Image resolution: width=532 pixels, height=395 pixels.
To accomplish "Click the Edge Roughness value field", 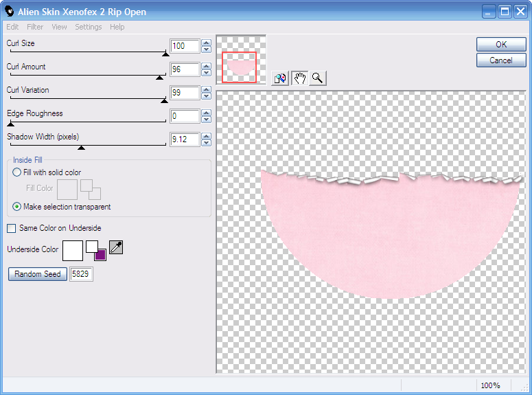I will tap(185, 116).
